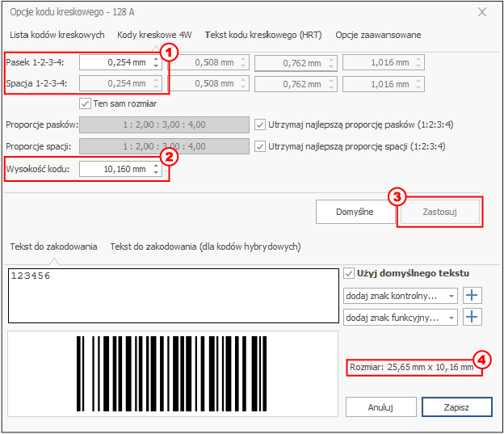
Task: Click plus icon beside dodaj znak funkcyjny
Action: [472, 317]
